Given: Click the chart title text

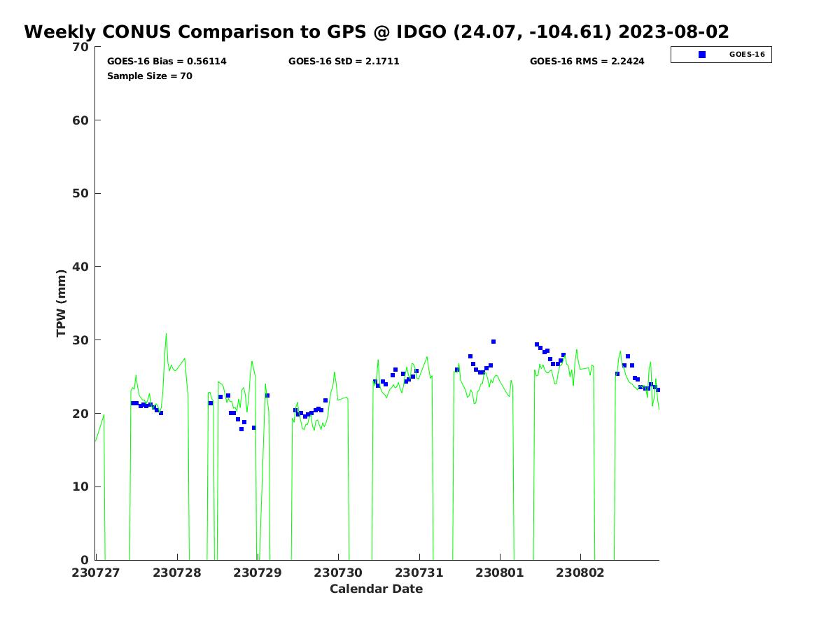Looking at the screenshot, I should [377, 32].
